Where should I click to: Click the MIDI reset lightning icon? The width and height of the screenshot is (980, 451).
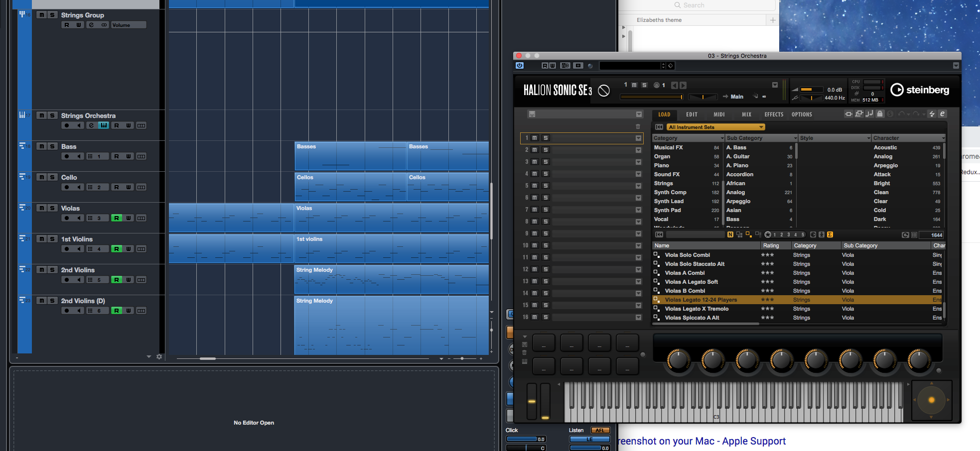[932, 114]
